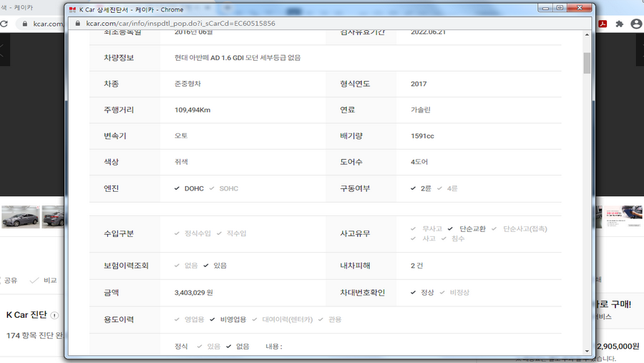Toggle the DOHC engine checkmark

pyautogui.click(x=177, y=188)
